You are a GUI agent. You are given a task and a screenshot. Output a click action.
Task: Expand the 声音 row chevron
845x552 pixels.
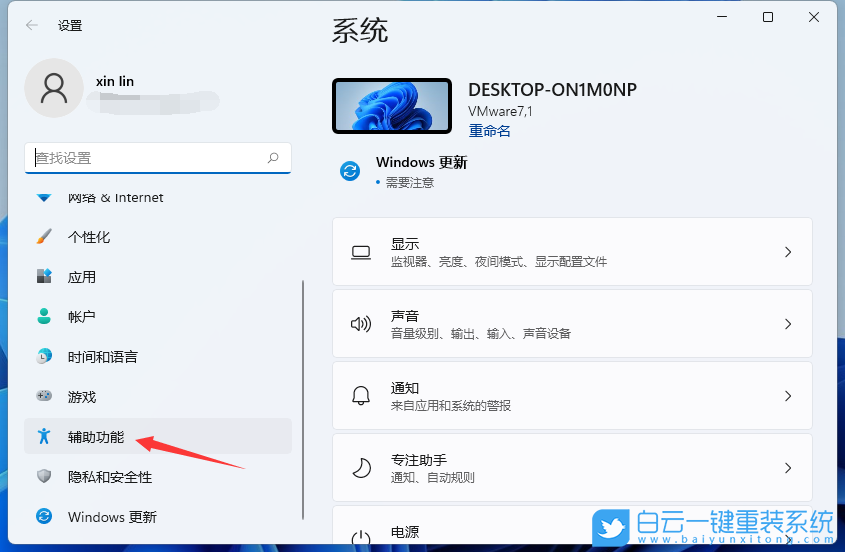[788, 324]
